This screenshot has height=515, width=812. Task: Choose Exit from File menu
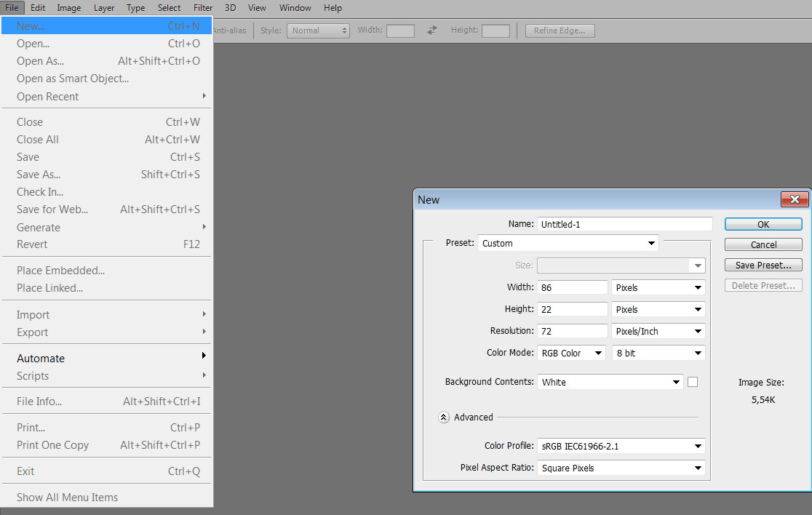pos(107,471)
